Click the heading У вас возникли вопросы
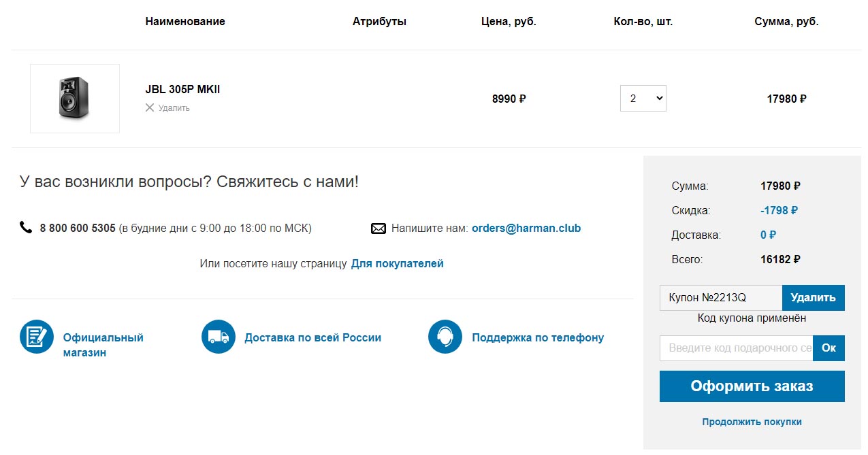 click(189, 182)
